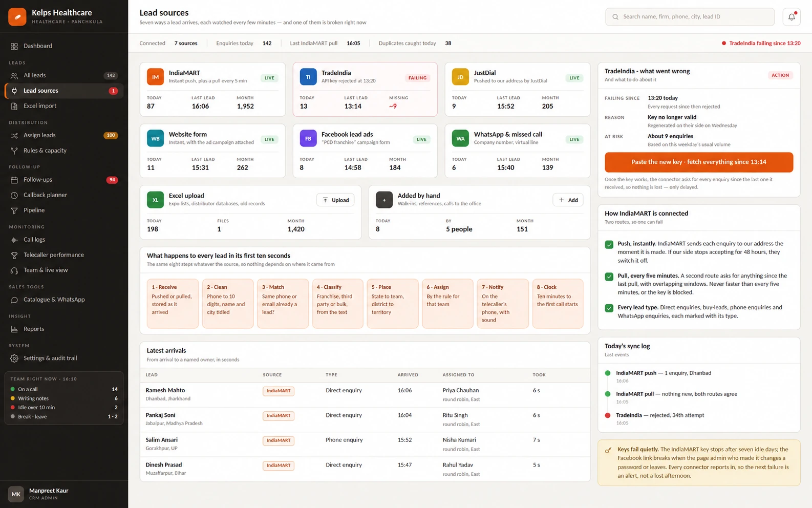
Task: Toggle the 'Every lead type' checkbox
Action: 609,308
